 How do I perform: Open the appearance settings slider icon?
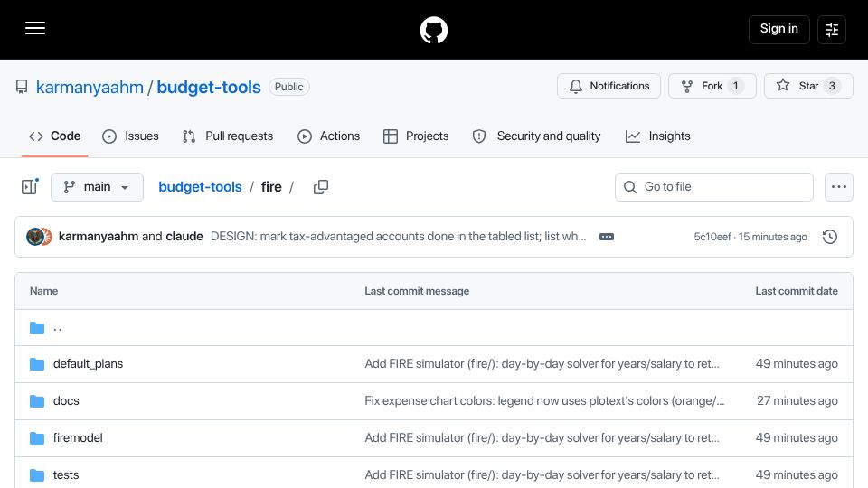click(x=832, y=29)
